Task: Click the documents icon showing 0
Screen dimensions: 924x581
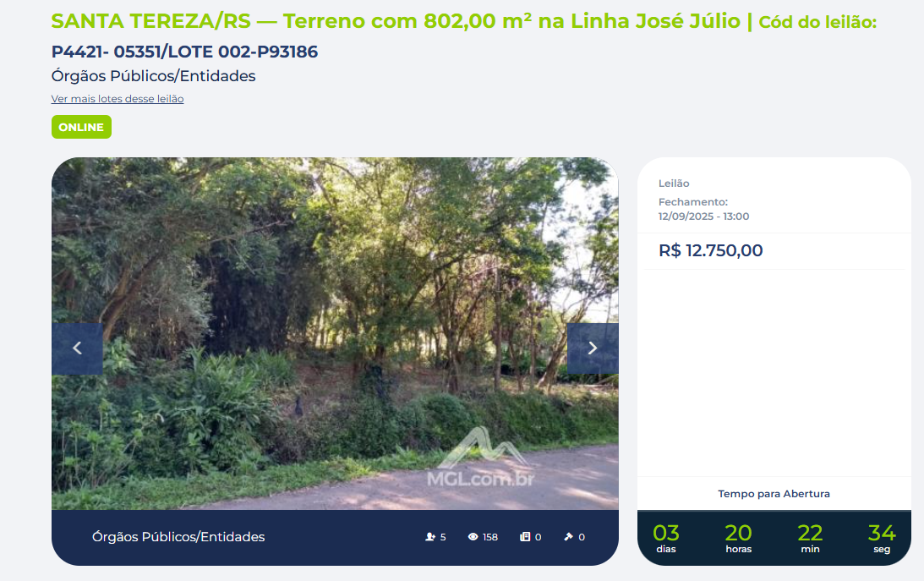Action: [524, 537]
